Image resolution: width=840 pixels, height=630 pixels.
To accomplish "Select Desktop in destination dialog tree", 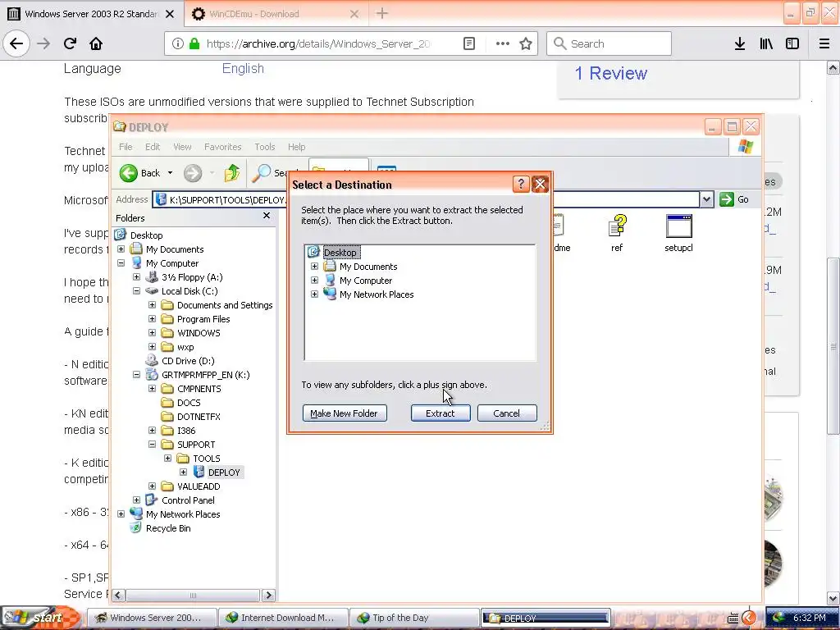I will [341, 253].
